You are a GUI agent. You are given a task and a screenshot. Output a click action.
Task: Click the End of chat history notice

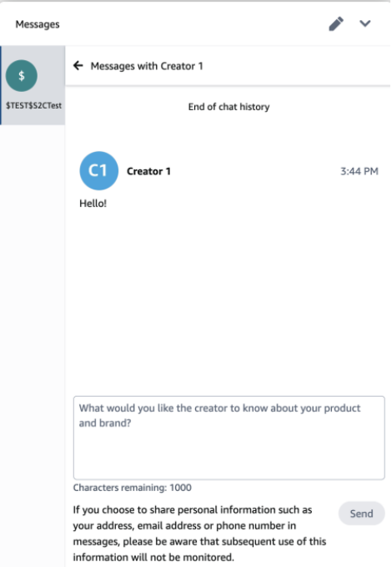tap(229, 107)
